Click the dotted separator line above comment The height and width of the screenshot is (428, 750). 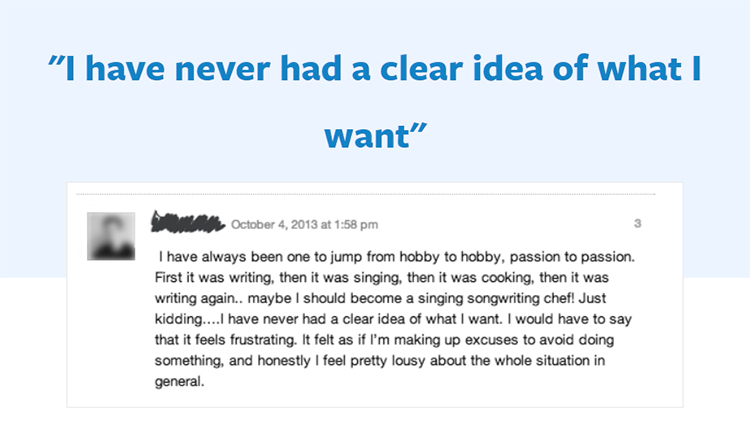365,194
